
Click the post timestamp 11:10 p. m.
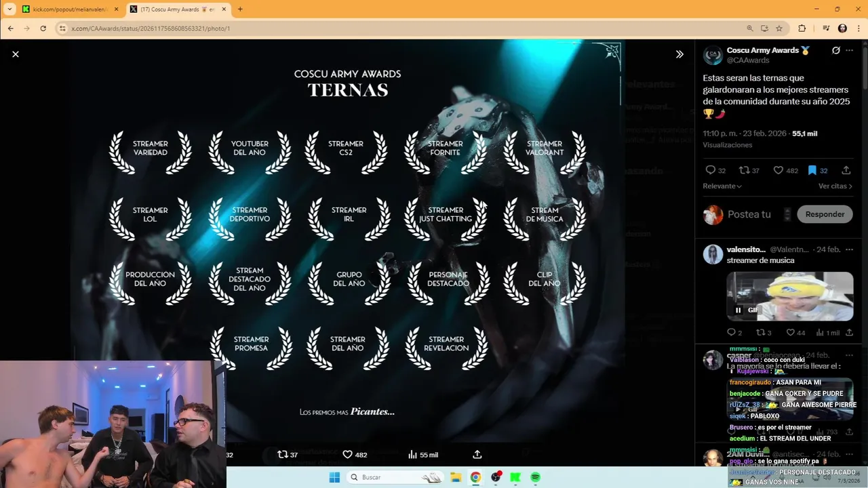(x=745, y=134)
